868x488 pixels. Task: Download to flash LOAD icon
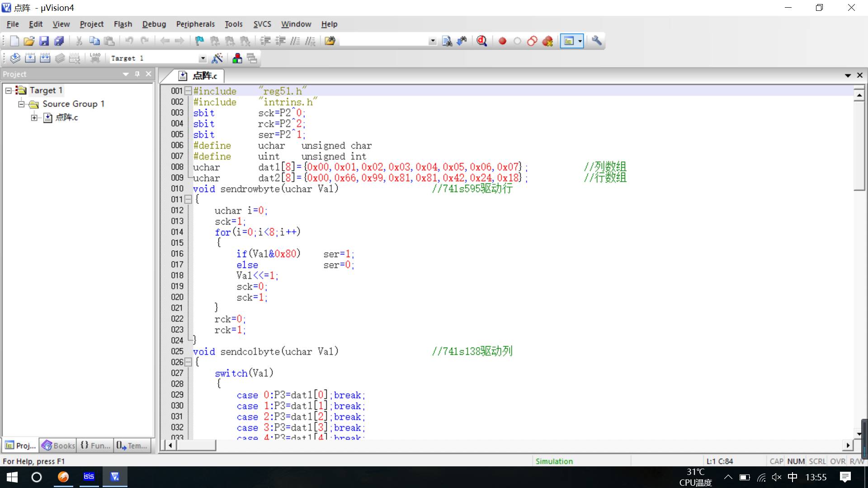pos(95,58)
